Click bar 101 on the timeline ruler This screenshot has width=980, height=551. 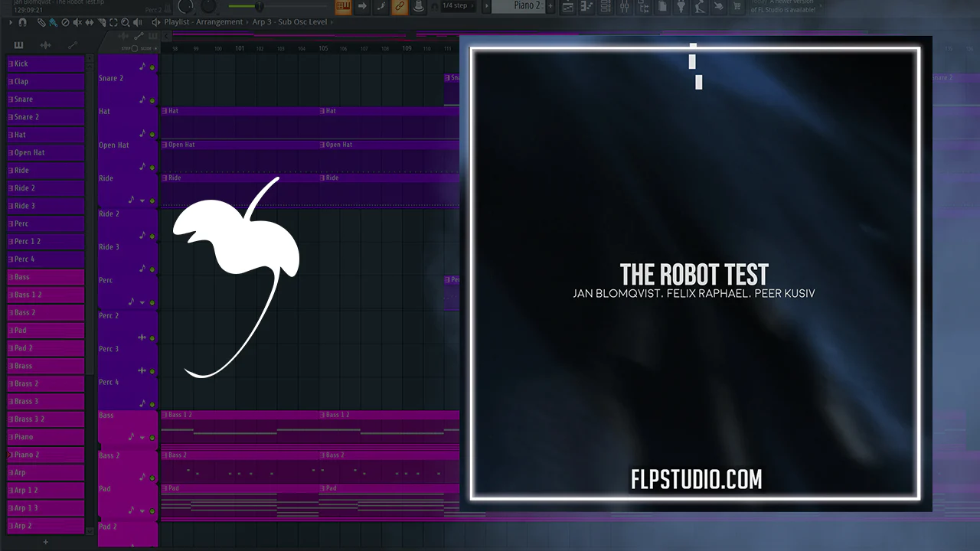pyautogui.click(x=240, y=48)
